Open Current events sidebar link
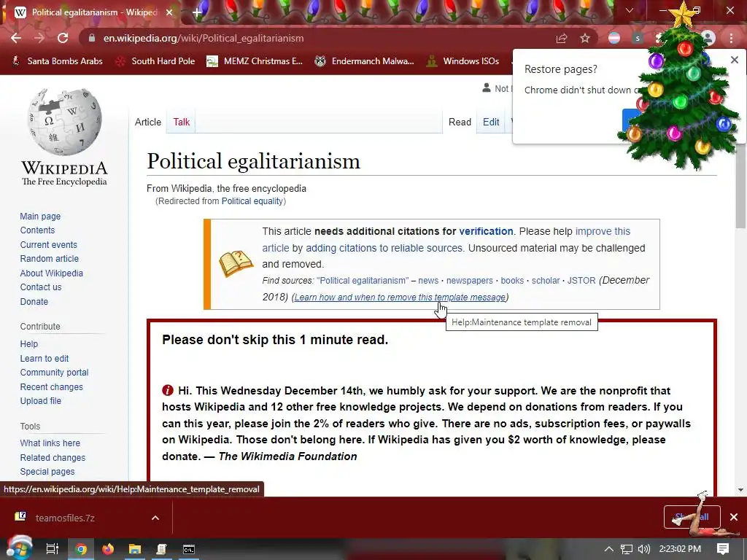747x560 pixels. pos(48,244)
